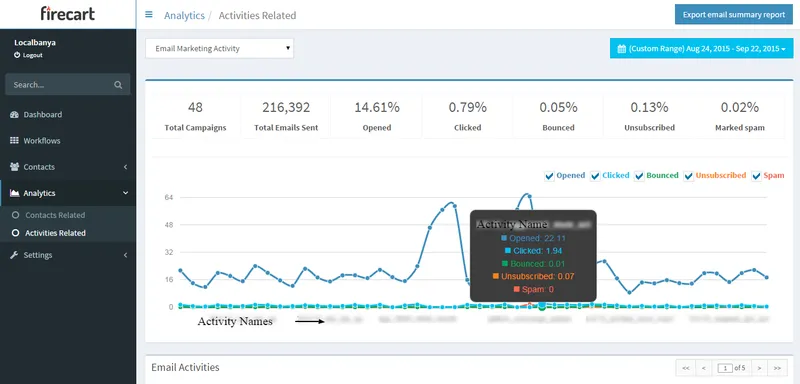Click Export email summary report button
Viewport: 800px width, 384px height.
734,15
